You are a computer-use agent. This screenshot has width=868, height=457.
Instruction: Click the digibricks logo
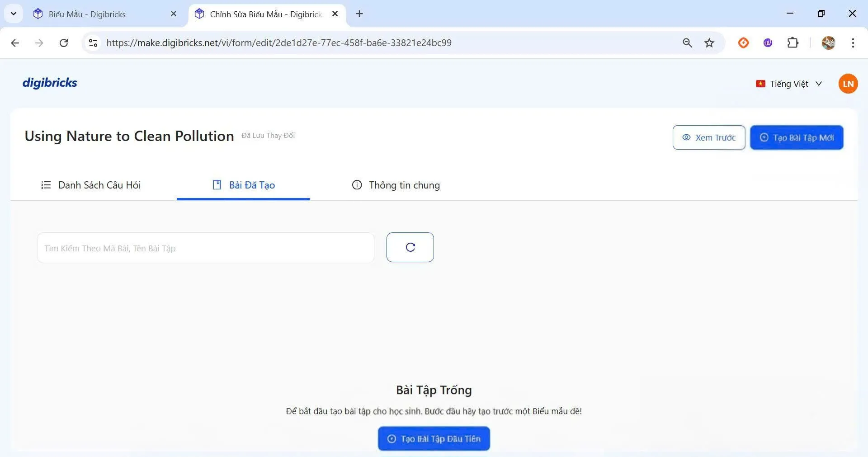(50, 83)
